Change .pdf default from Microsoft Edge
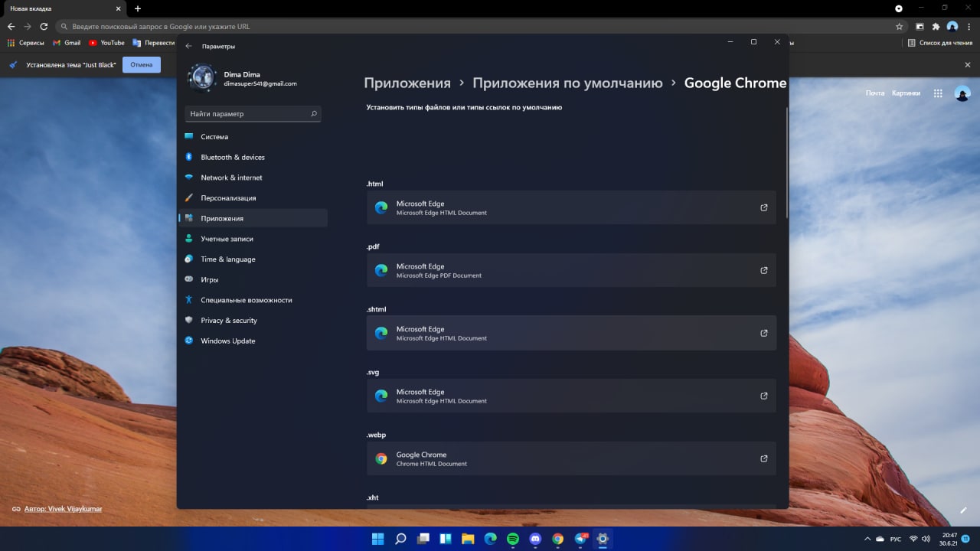 [571, 270]
